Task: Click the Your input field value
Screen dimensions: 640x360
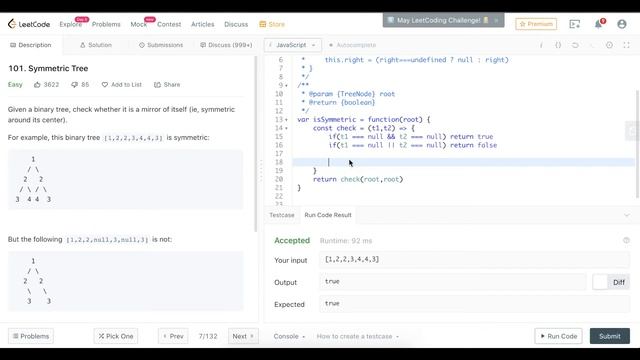Action: pos(474,259)
